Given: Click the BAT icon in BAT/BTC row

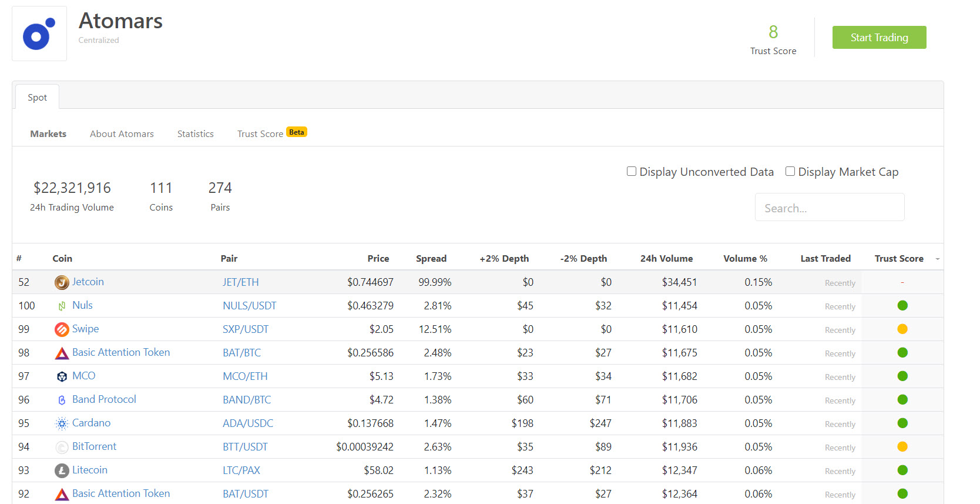Looking at the screenshot, I should coord(62,353).
